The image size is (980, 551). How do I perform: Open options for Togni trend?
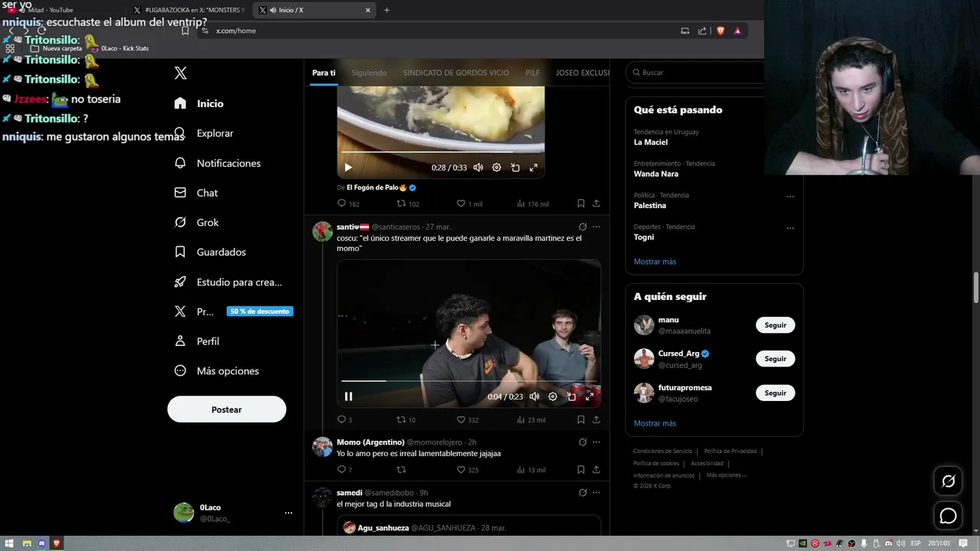point(790,228)
